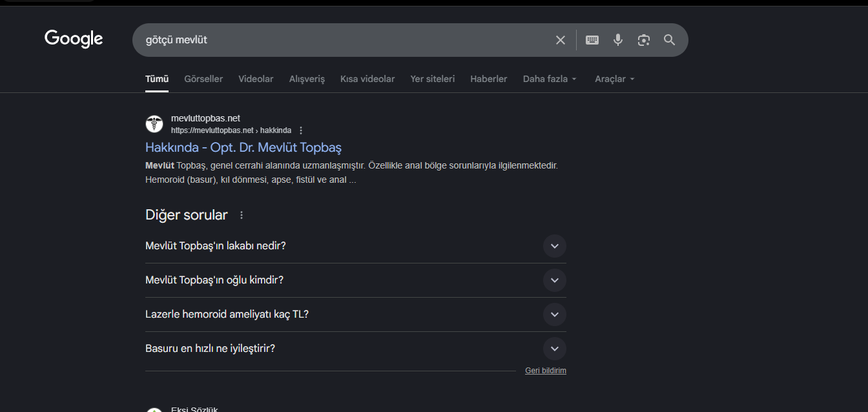Viewport: 868px width, 412px height.
Task: Select the Tümü tab
Action: click(x=157, y=79)
